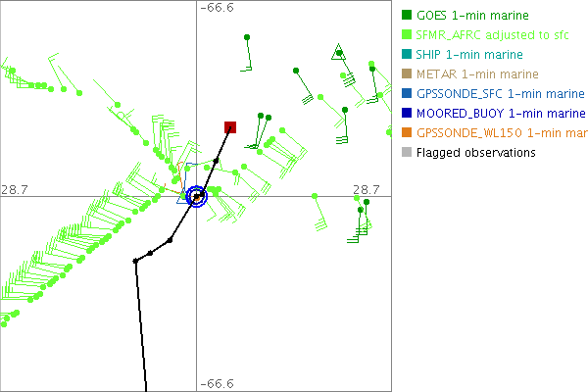Click the blue GPSSONDE_SFC legend square
The width and height of the screenshot is (588, 392).
tap(407, 94)
